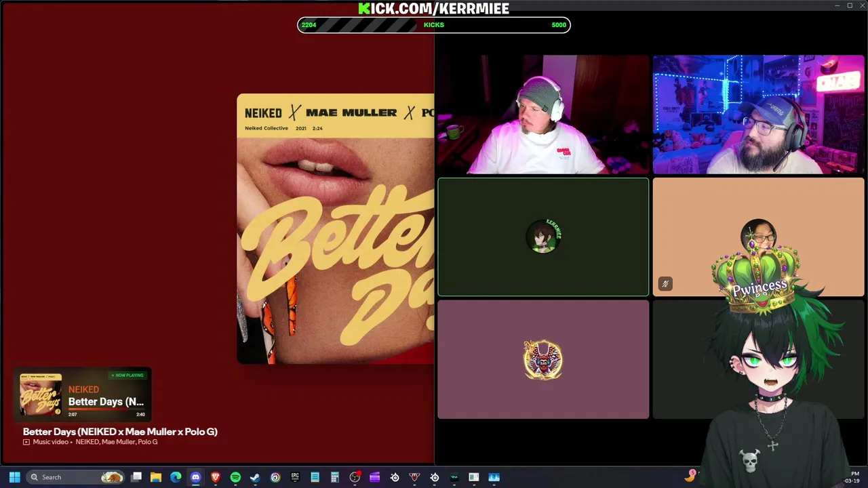This screenshot has height=488, width=868.
Task: Open the dark green waveform taskbar app
Action: coord(454,477)
